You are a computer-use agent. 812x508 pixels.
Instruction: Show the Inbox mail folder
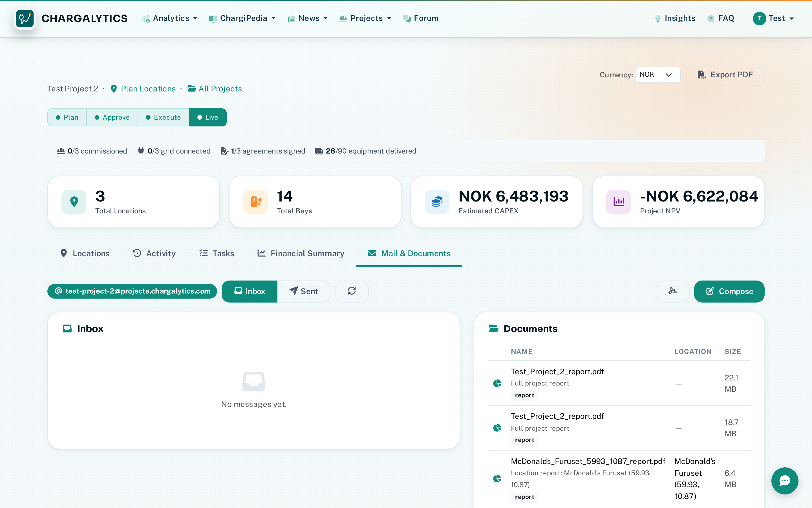pyautogui.click(x=250, y=291)
